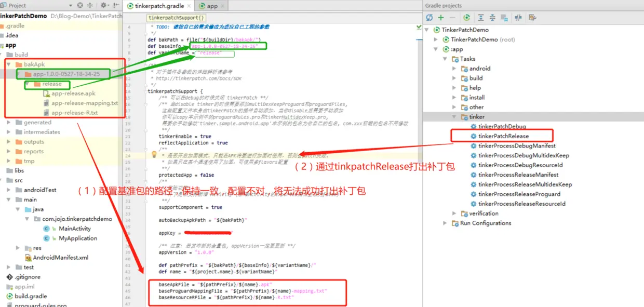Screen dimensions: 644x307
Task: Click the Gradle projects panel title
Action: point(443,6)
